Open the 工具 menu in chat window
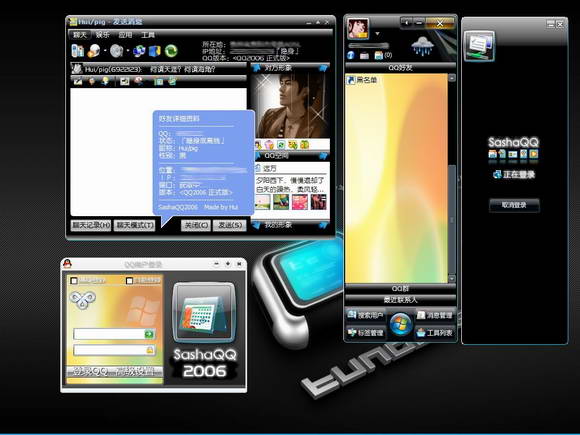Image resolution: width=580 pixels, height=435 pixels. click(148, 35)
